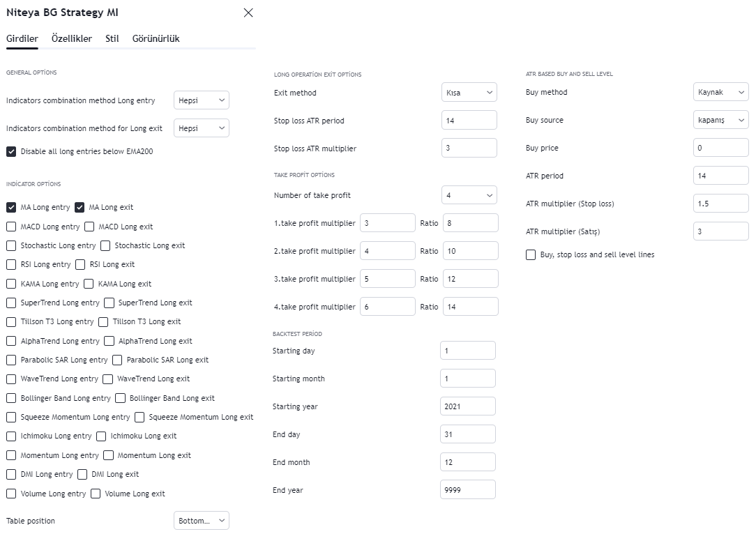The image size is (756, 534).
Task: Enable Ichimoku Long entry checkbox
Action: point(11,436)
